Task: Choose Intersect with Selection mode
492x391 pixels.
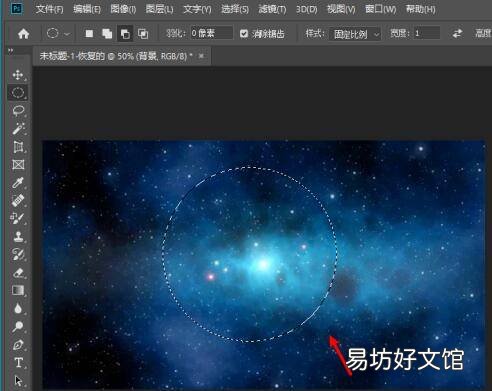Action: pyautogui.click(x=143, y=34)
